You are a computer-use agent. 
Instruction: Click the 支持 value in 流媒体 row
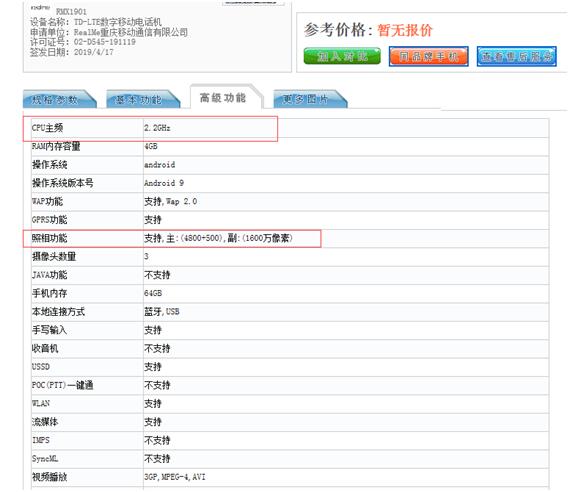[x=153, y=422]
